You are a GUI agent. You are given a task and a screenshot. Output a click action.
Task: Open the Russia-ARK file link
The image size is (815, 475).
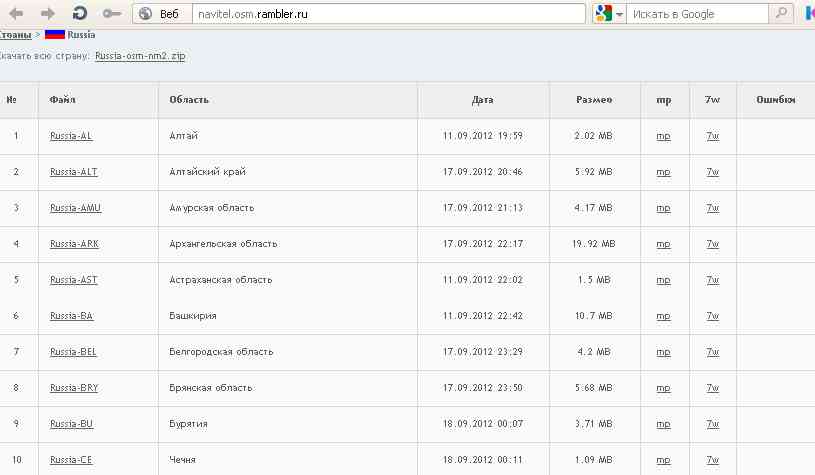click(x=74, y=244)
